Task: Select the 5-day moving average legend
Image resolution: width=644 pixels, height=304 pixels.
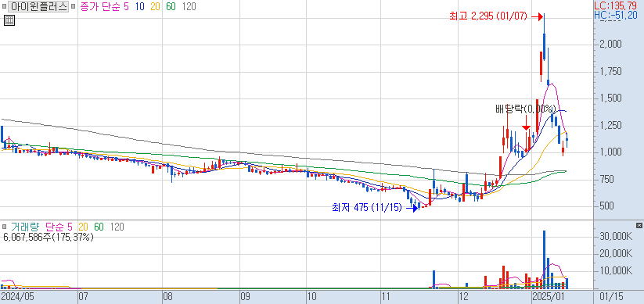Action: tap(126, 6)
